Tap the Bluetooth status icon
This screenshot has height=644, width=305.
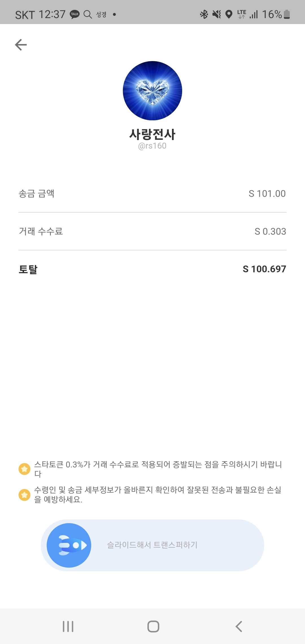[204, 14]
